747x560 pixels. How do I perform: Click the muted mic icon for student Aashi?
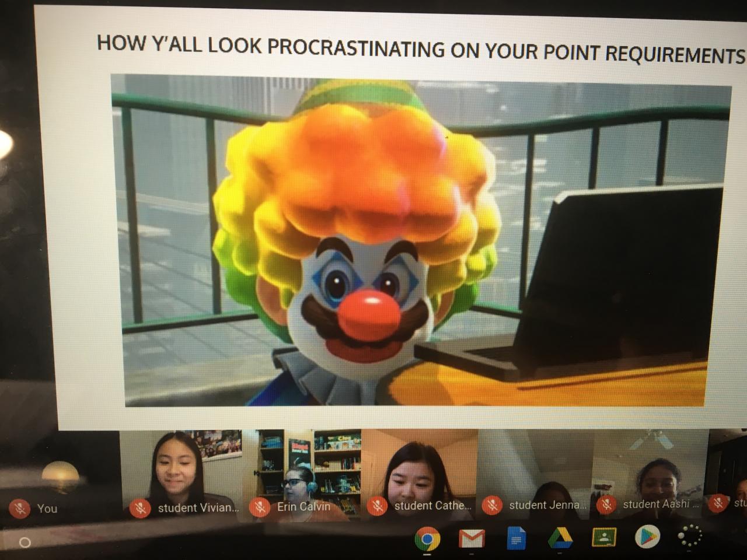pos(607,504)
